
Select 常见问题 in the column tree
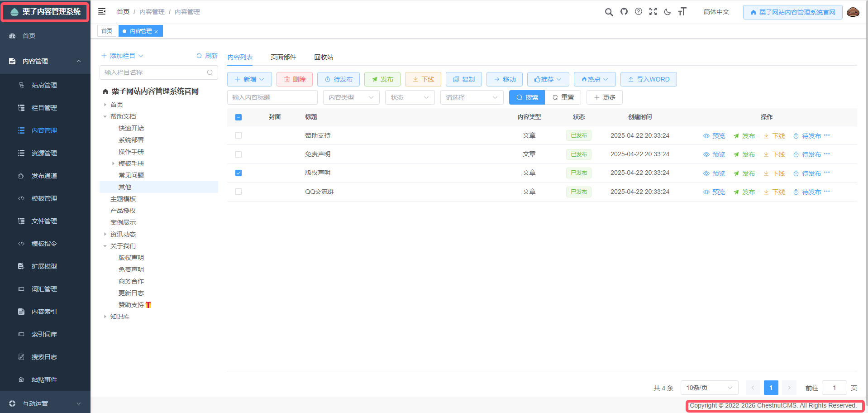131,175
